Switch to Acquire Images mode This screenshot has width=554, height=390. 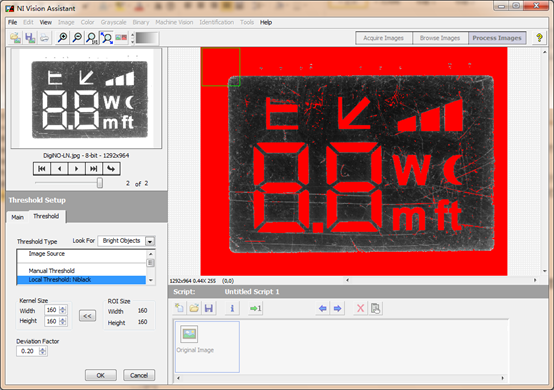384,38
